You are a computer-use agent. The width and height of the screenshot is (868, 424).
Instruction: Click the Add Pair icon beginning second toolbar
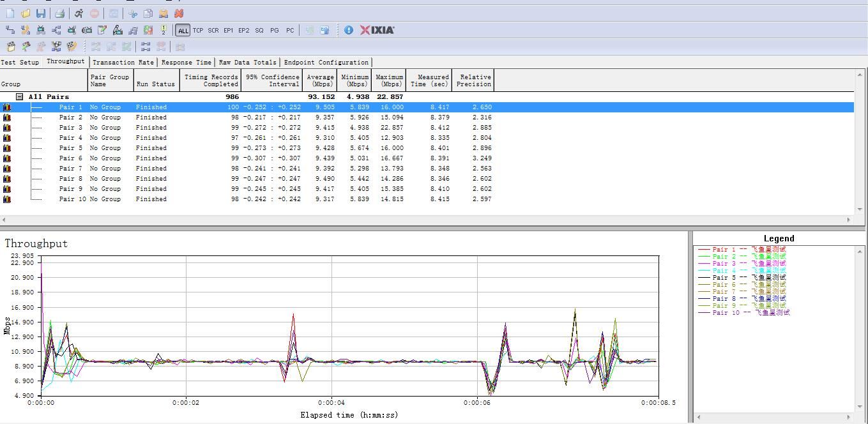coord(10,30)
